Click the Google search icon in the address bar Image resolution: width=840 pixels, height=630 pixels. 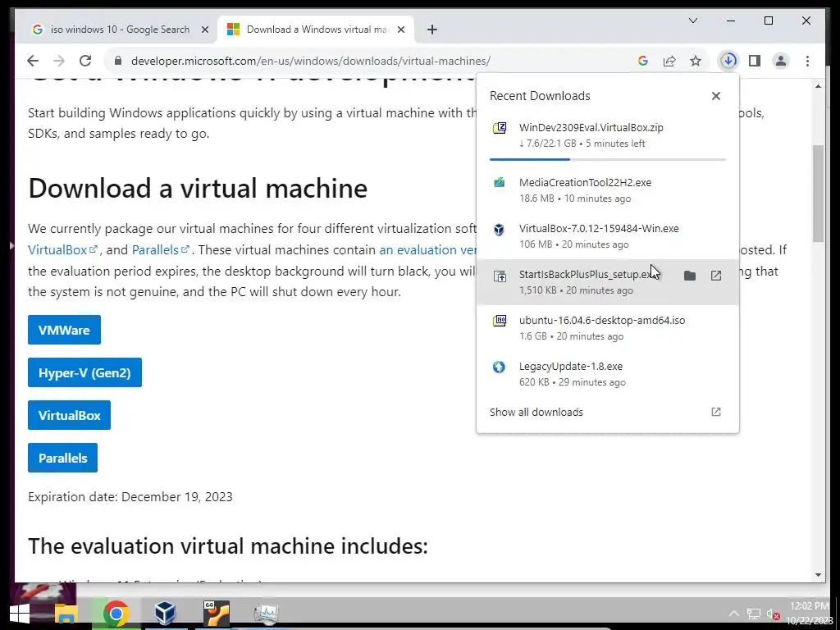coord(643,61)
